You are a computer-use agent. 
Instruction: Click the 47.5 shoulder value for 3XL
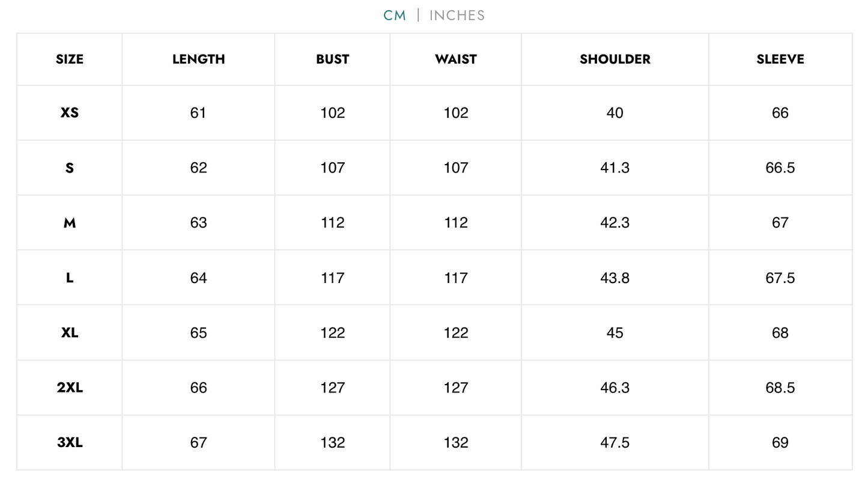click(615, 442)
